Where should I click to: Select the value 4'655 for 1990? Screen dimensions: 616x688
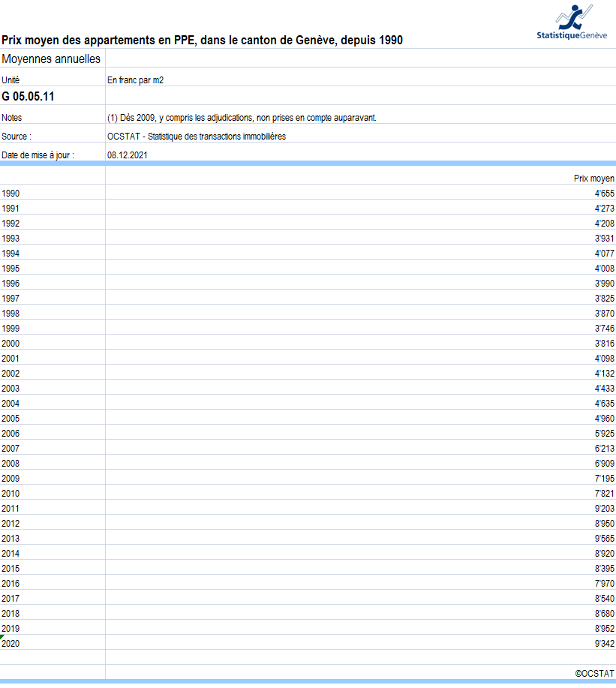pyautogui.click(x=605, y=194)
